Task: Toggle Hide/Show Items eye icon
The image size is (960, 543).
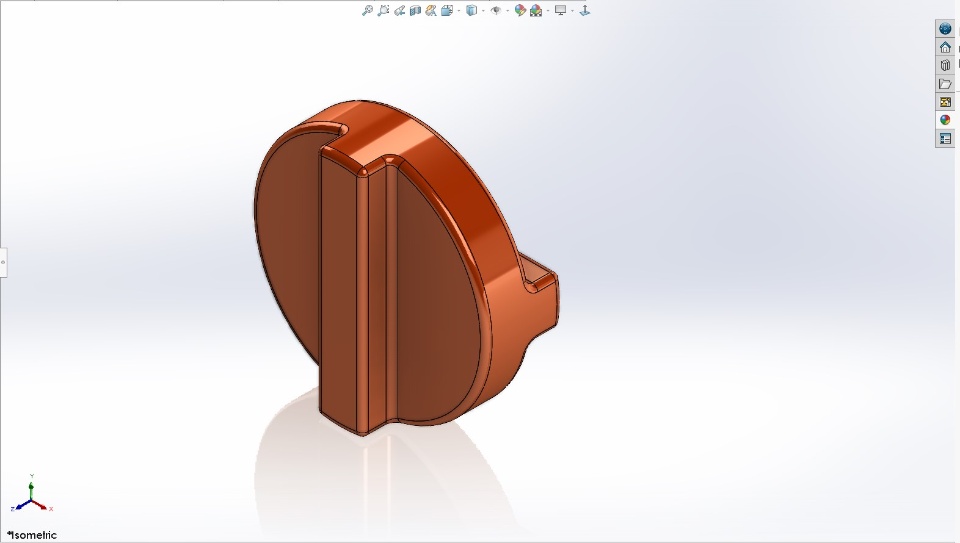Action: coord(496,10)
